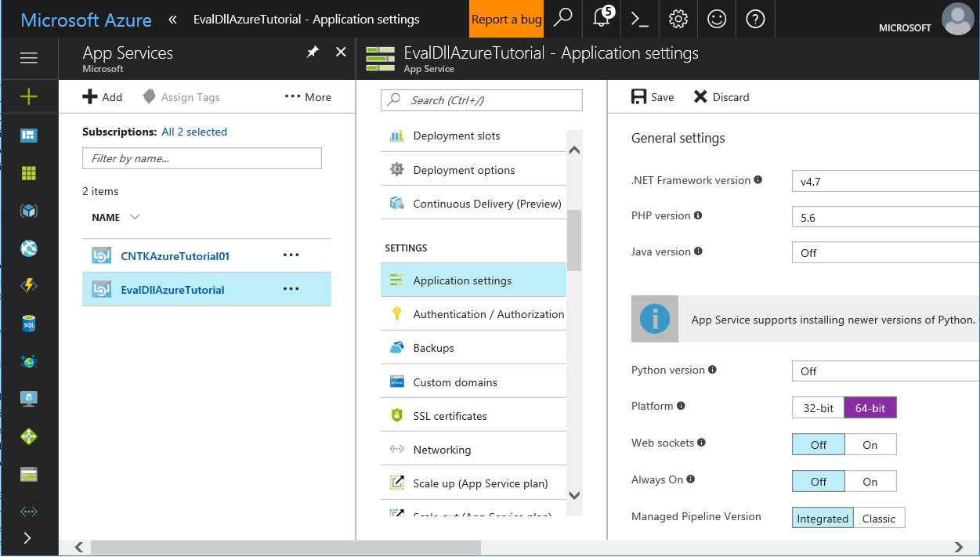Screen dimensions: 980x557
Task: Launch Cloud Shell from the top bar
Action: click(640, 19)
